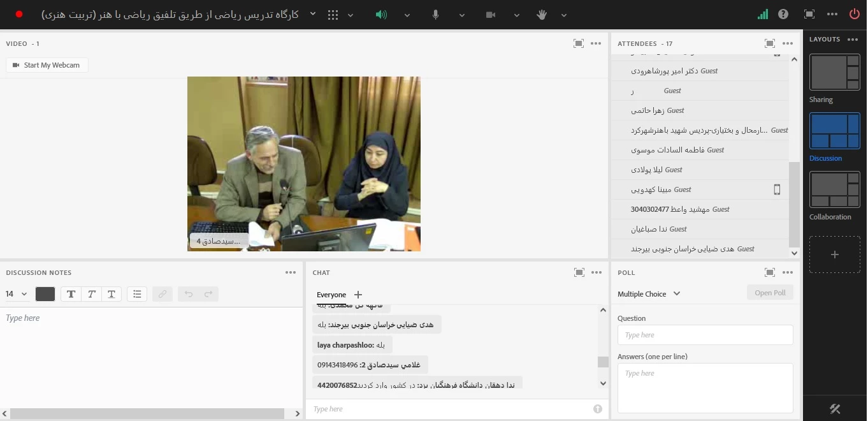Click the webcam camera icon in top bar

tap(490, 15)
